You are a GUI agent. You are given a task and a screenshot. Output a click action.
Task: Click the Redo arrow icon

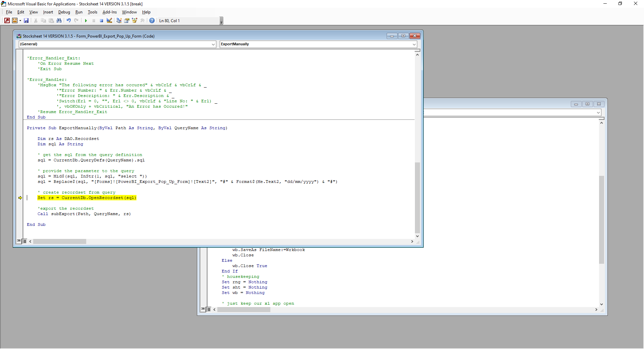pos(76,20)
